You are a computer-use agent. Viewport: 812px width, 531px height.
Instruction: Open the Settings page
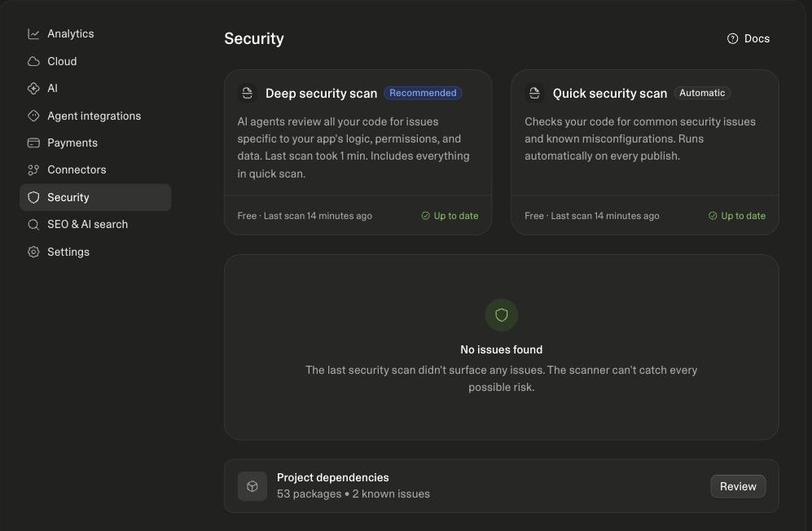(95, 252)
